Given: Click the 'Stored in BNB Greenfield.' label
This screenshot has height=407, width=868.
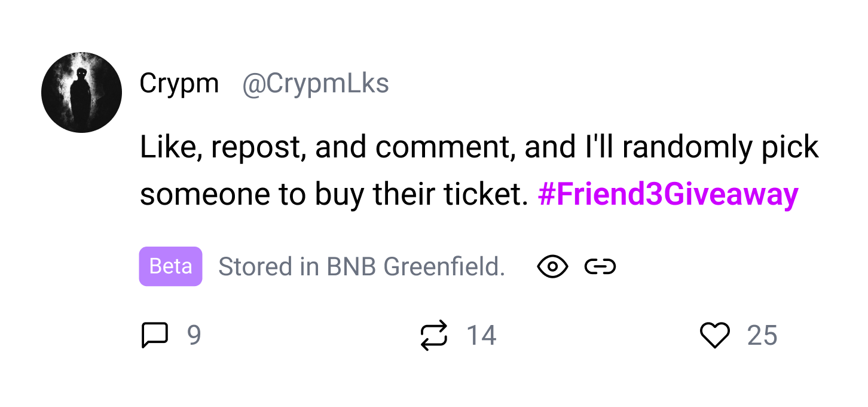Looking at the screenshot, I should pos(361,266).
